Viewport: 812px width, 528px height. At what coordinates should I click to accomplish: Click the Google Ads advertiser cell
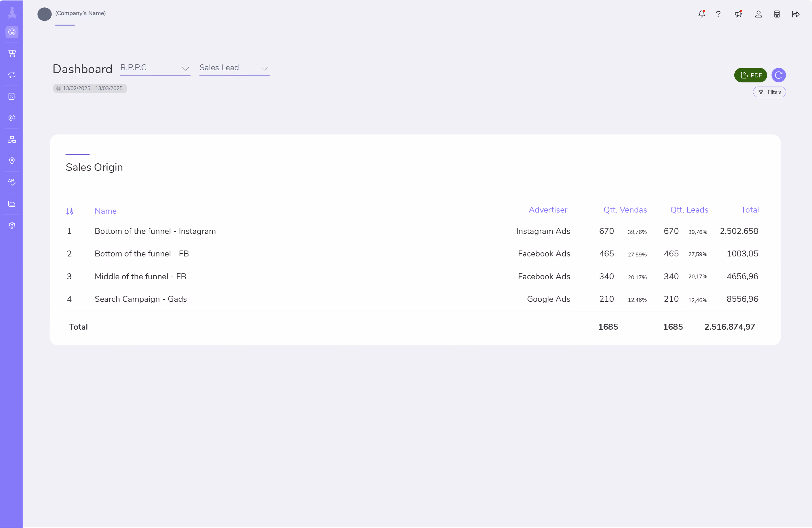pos(549,299)
